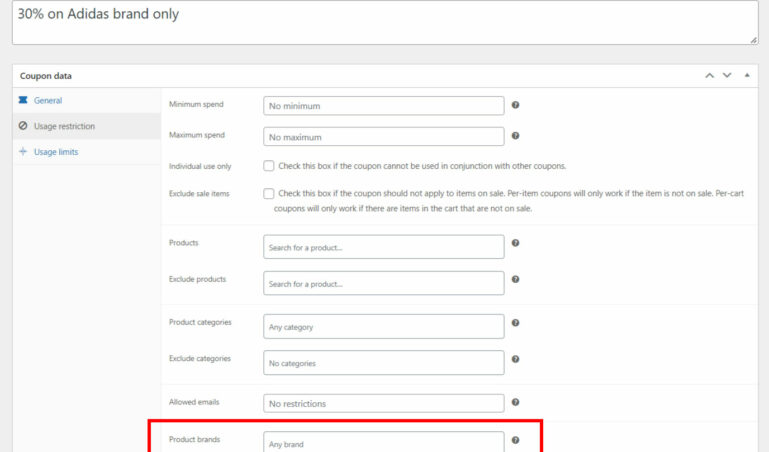This screenshot has height=452, width=769.
Task: Click into the Minimum spend input field
Action: click(383, 105)
